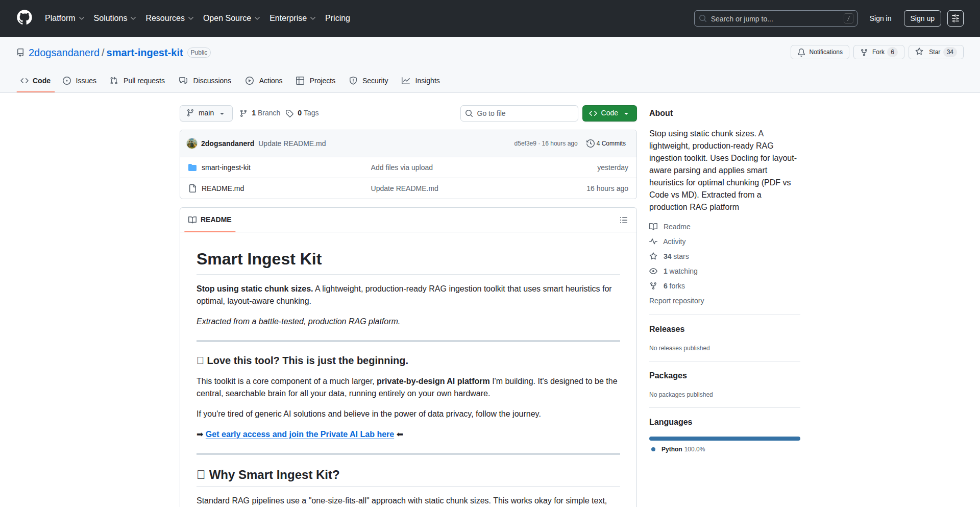This screenshot has height=507, width=980.
Task: Open commit history clock icon
Action: click(591, 143)
